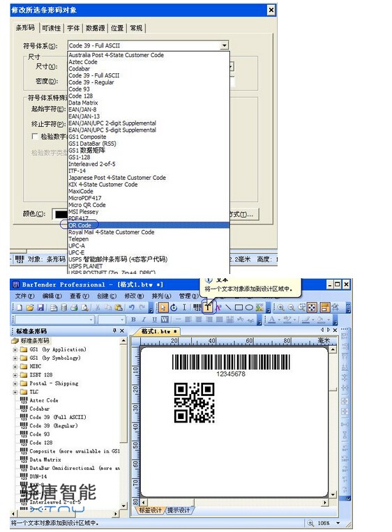Open the 符号体系 combo box arrow

pos(224,45)
